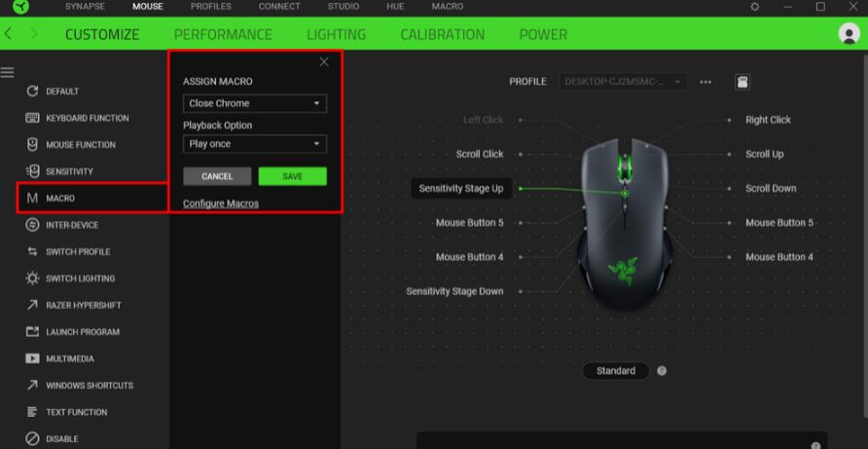
Task: Switch to the Performance tab
Action: 224,35
